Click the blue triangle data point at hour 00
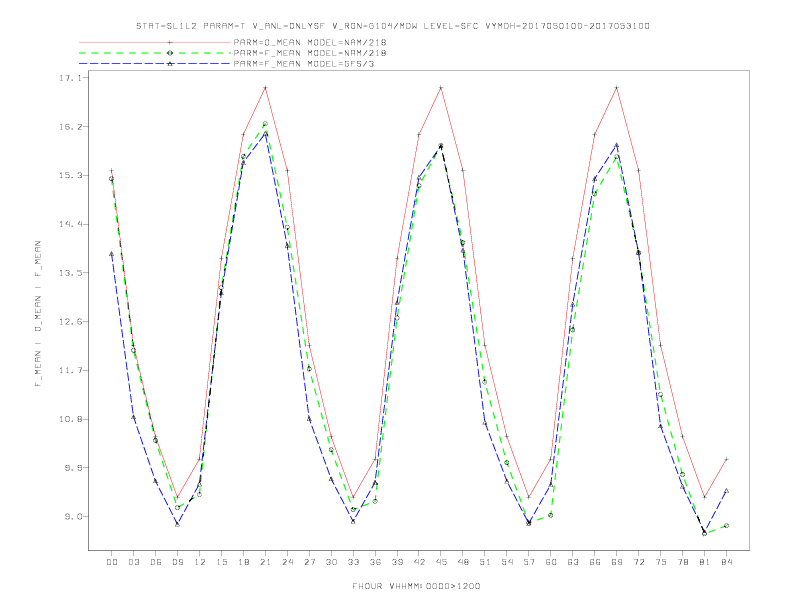This screenshot has width=792, height=612. pyautogui.click(x=112, y=254)
